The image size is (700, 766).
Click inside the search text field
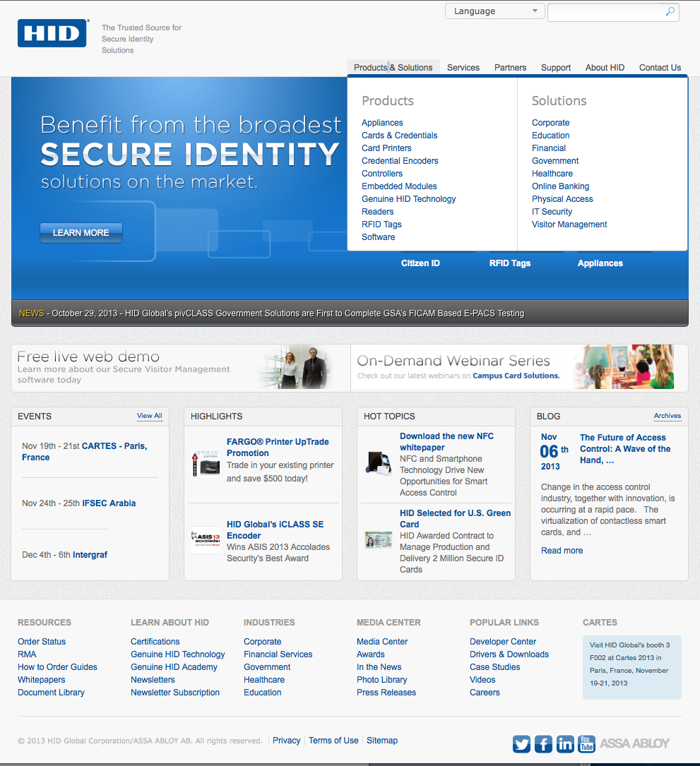click(606, 12)
